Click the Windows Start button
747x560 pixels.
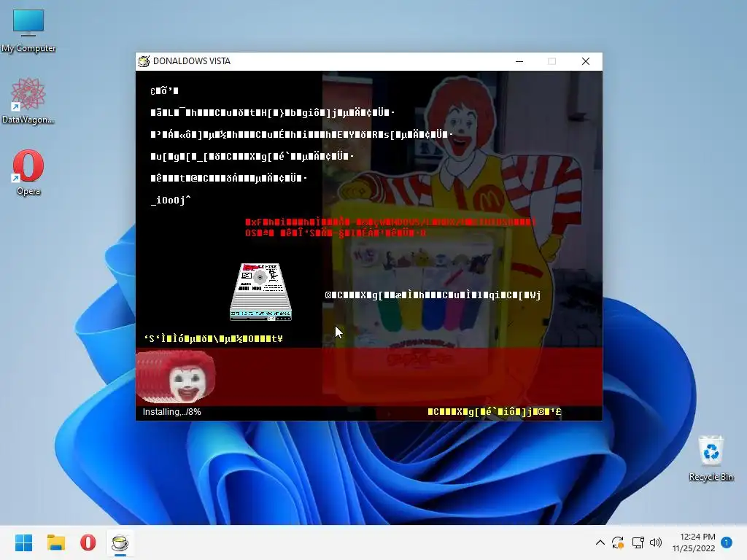point(24,542)
